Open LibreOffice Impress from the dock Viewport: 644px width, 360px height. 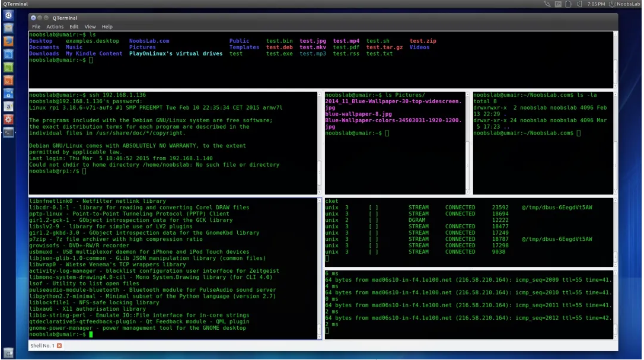point(8,80)
